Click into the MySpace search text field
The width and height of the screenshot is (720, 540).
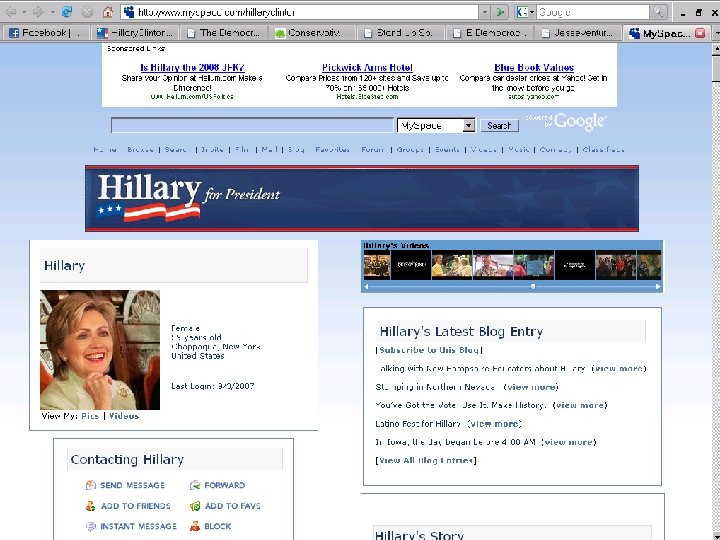(252, 125)
